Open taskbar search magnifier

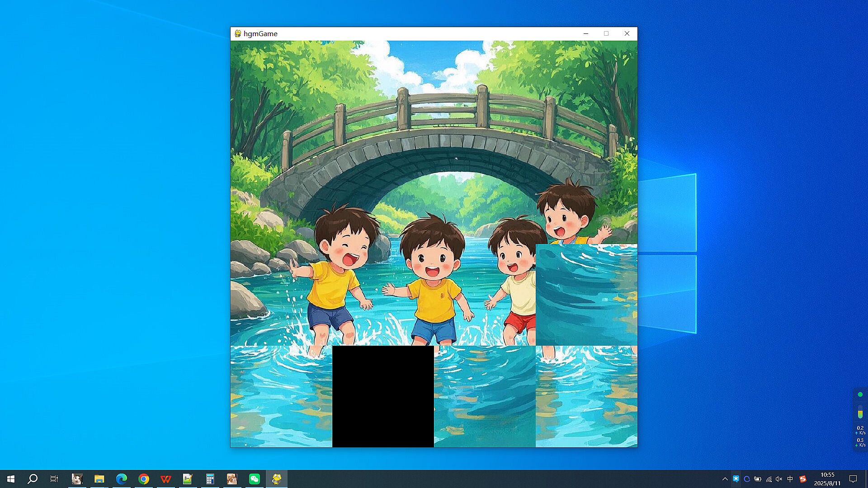pos(33,479)
